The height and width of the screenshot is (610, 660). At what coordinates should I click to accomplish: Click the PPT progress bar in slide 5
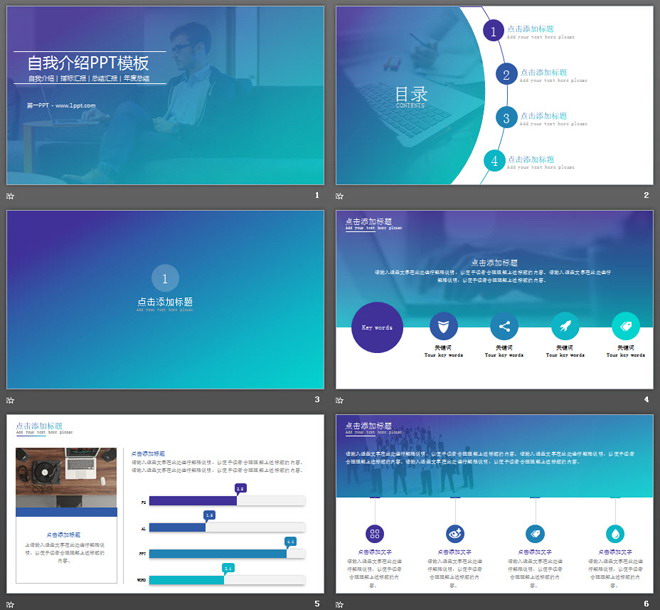227,554
